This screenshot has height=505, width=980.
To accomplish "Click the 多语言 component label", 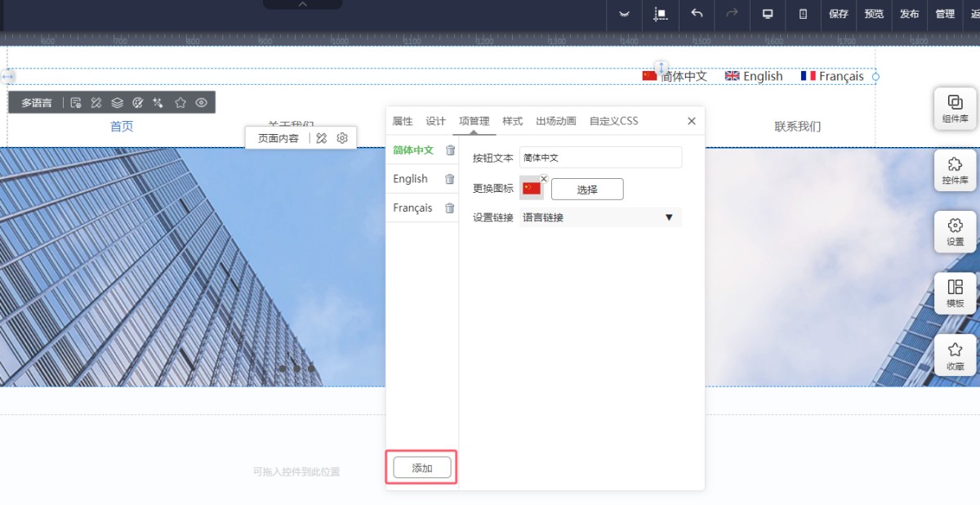I will coord(37,102).
